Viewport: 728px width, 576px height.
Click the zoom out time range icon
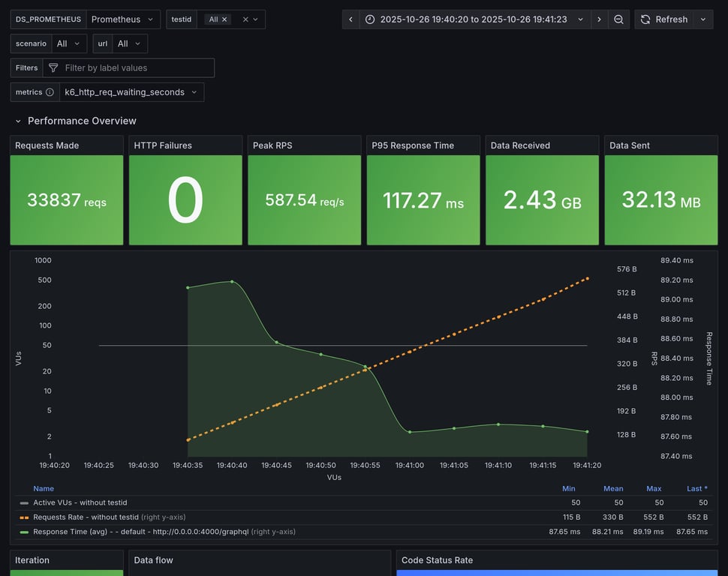point(618,19)
